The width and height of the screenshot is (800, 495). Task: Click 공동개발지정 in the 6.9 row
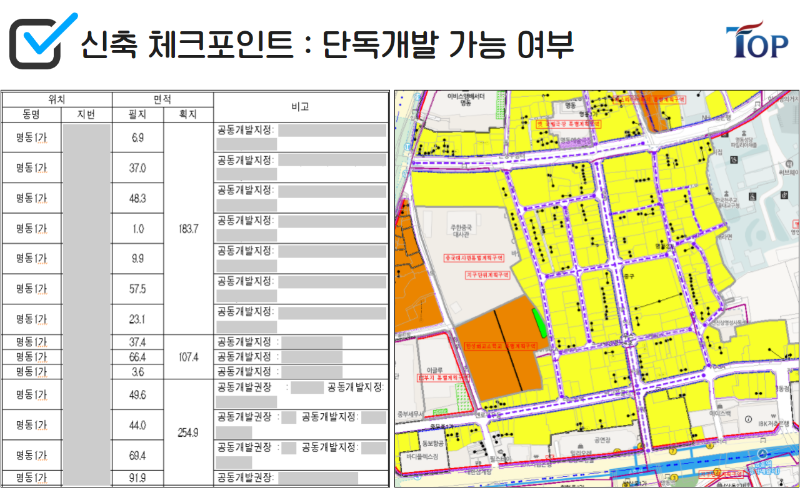tap(245, 130)
